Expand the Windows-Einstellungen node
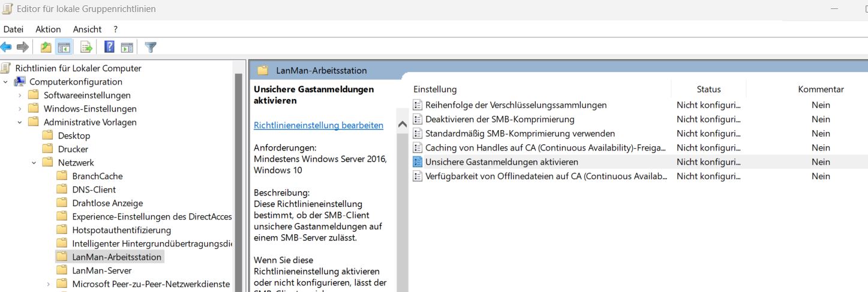868x292 pixels. tap(20, 109)
